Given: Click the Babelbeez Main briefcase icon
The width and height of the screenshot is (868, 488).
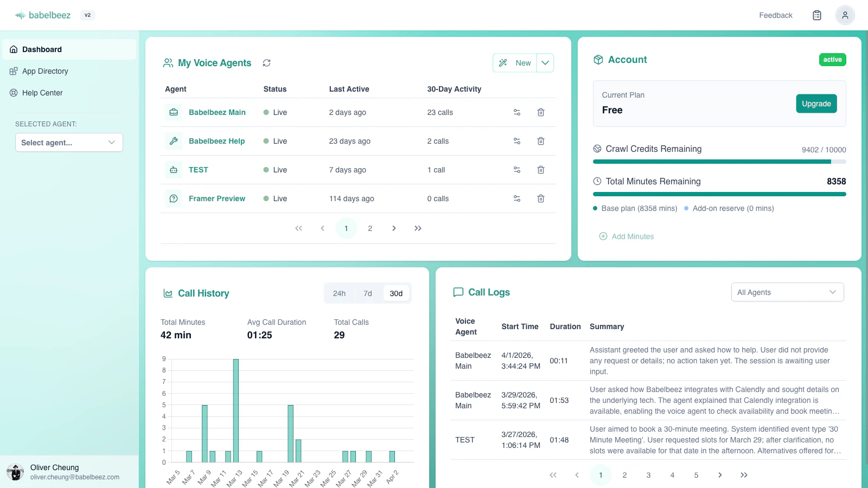Looking at the screenshot, I should (174, 112).
